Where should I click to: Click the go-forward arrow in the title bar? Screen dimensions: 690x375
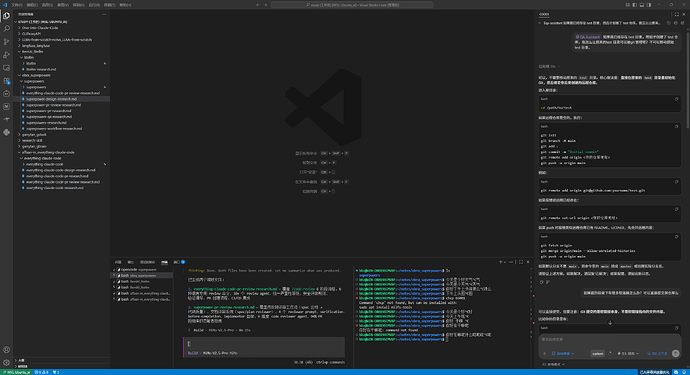coord(265,5)
